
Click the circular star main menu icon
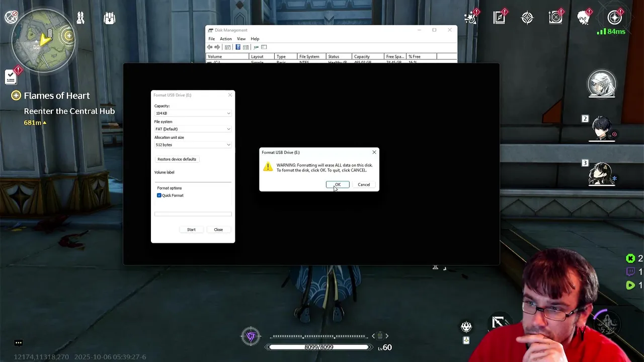coord(615,18)
